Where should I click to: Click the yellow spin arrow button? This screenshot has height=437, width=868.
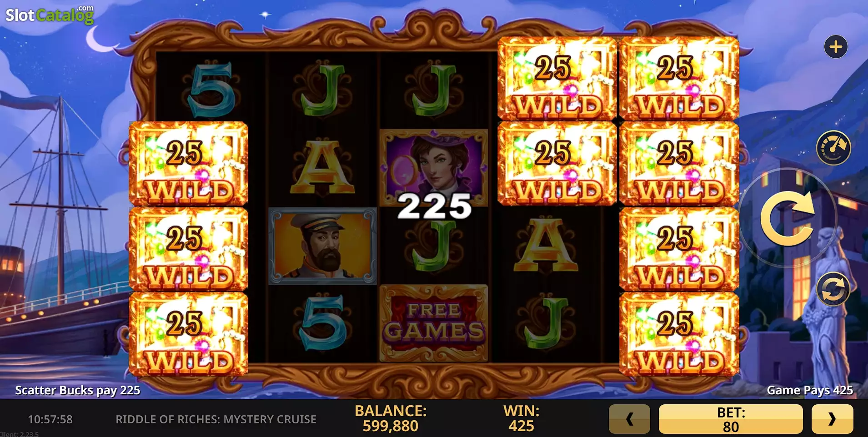[x=788, y=218]
